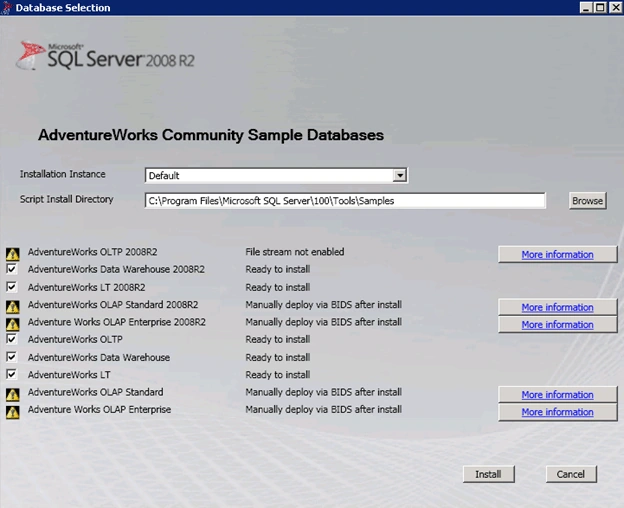Open More information for OLAP Standard 2008R2
Viewport: 624px width, 508px height.
pos(558,307)
